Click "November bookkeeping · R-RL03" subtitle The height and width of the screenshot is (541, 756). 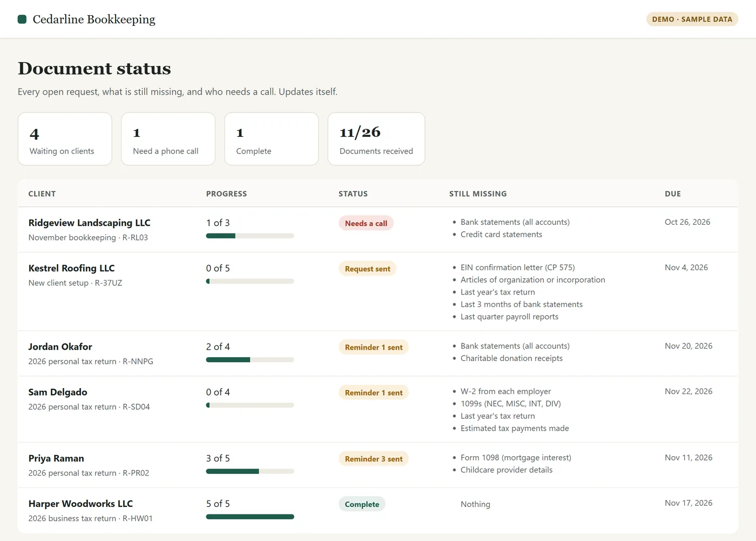(x=88, y=238)
